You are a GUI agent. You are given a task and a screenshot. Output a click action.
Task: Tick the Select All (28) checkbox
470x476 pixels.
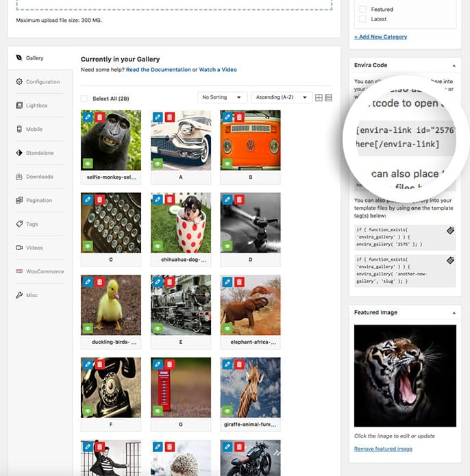point(84,99)
